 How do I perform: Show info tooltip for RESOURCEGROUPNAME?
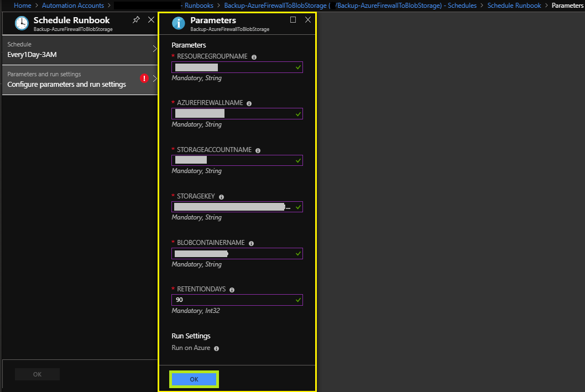point(254,57)
